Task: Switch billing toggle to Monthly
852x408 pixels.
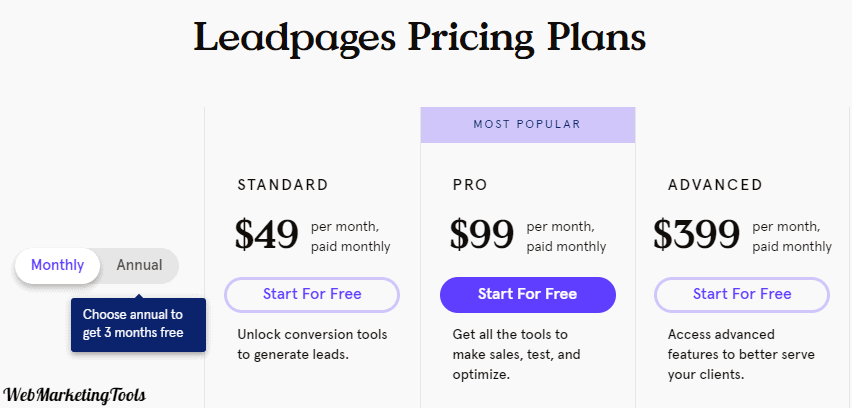Action: (58, 266)
